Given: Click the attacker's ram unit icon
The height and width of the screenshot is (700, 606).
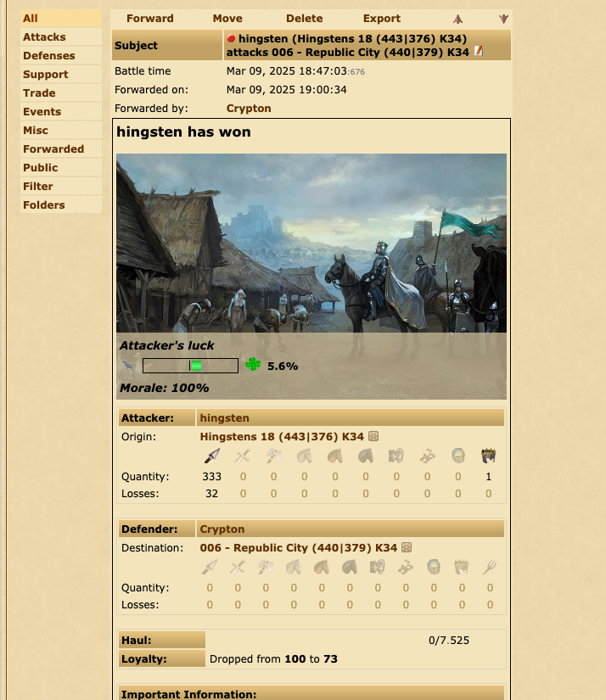Looking at the screenshot, I should [x=396, y=456].
